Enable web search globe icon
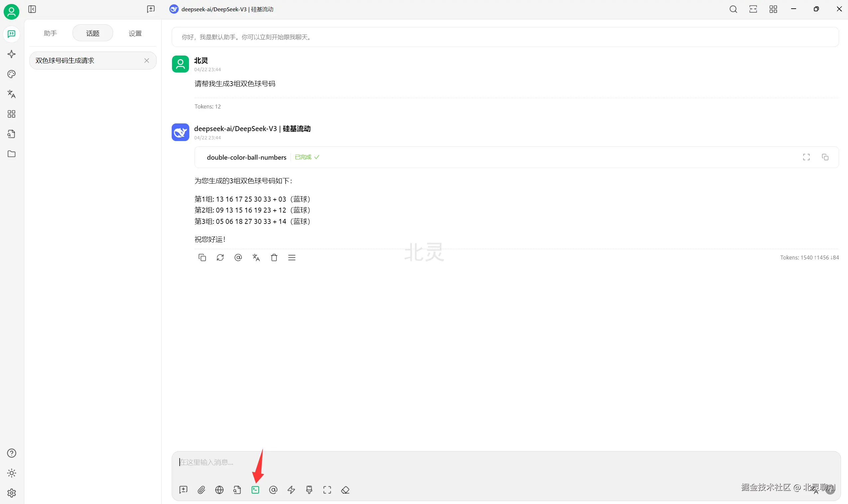Image resolution: width=848 pixels, height=504 pixels. coord(219,490)
